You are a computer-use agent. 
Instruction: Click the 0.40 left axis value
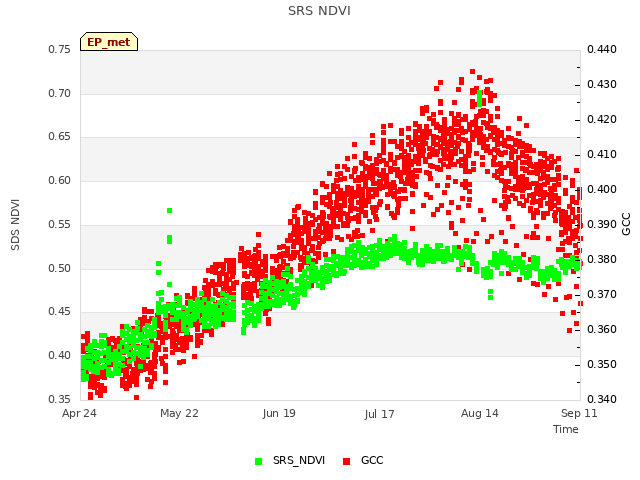(x=60, y=356)
